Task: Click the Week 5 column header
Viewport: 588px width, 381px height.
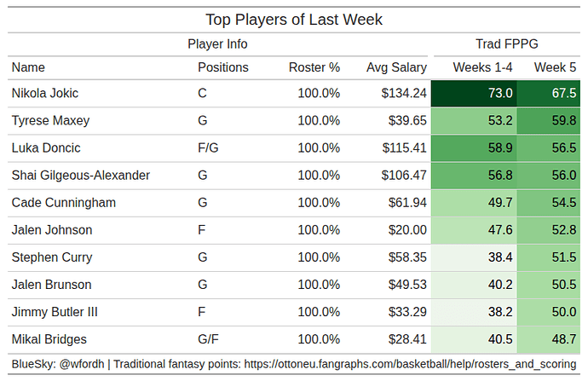Action: point(556,67)
